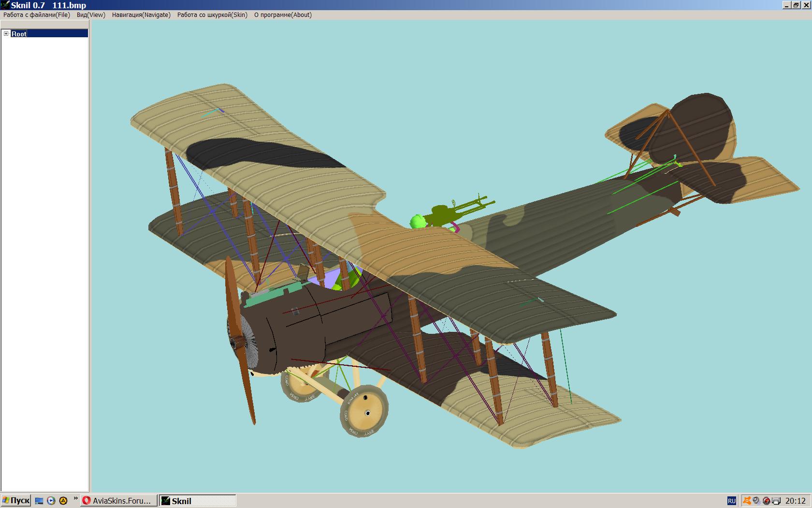Screen dimensions: 812x508
Task: Open the Навигация (Navigate) menu
Action: coord(141,15)
